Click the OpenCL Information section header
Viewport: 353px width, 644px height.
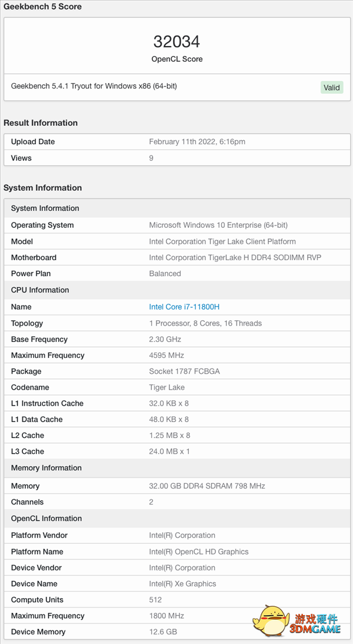coord(46,519)
